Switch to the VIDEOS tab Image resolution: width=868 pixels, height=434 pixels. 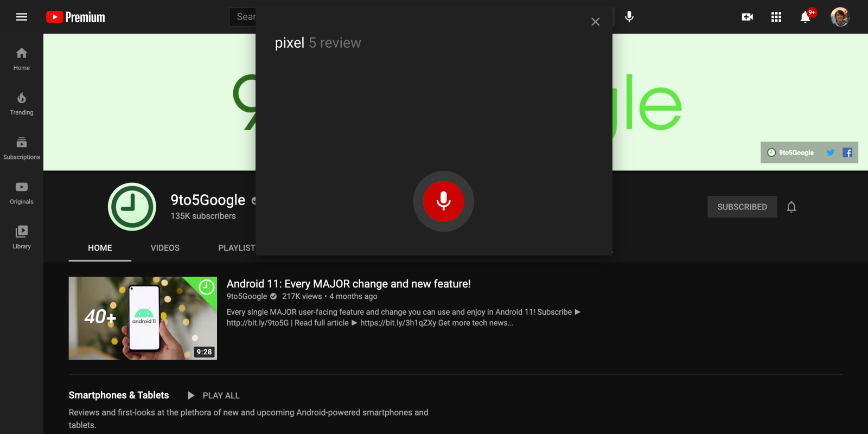[165, 248]
